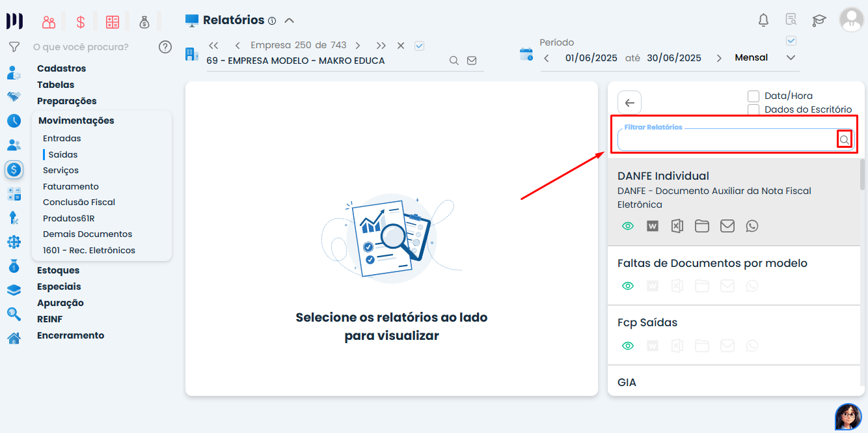Image resolution: width=868 pixels, height=433 pixels.
Task: Click the magnifier in Filtrar Relatórios field
Action: [844, 139]
